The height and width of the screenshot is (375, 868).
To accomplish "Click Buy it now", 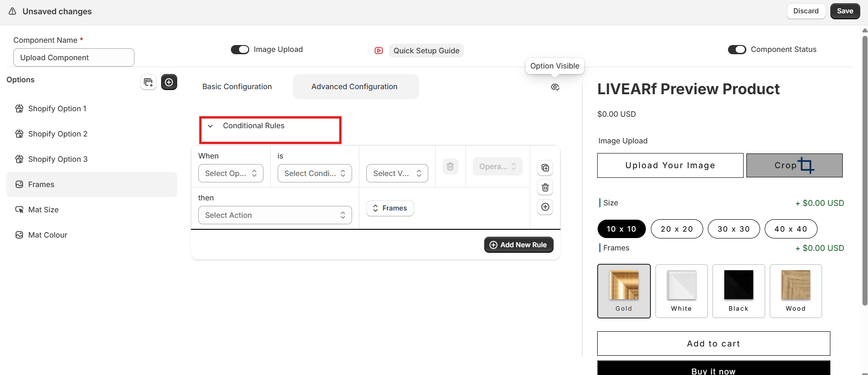I will pos(714,368).
